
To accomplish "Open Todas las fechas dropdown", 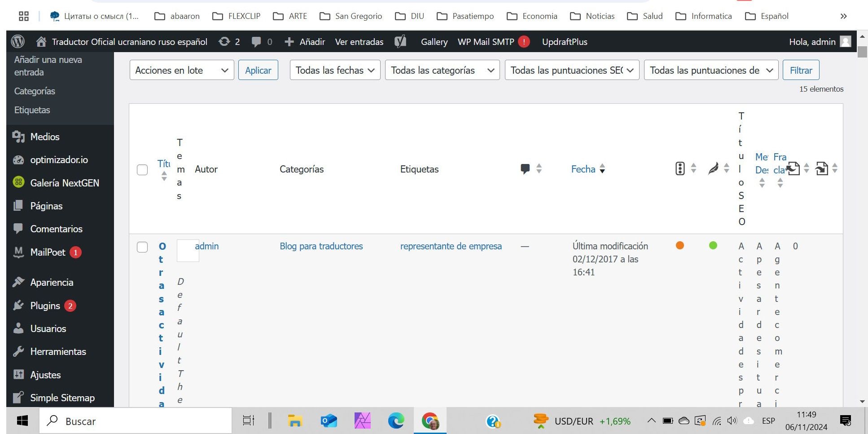I will 335,70.
